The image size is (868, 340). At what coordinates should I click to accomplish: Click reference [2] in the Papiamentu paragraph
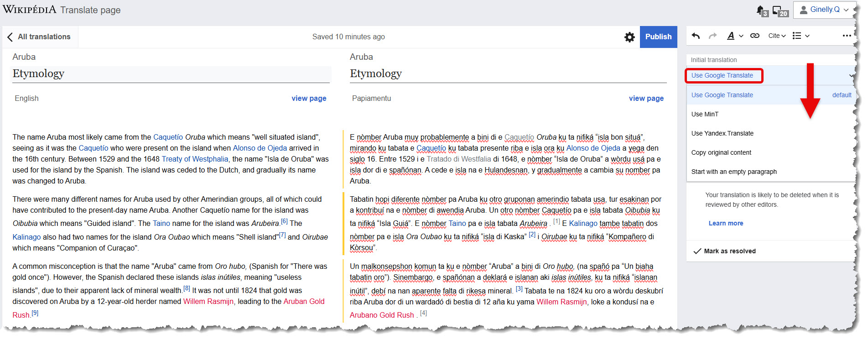532,235
